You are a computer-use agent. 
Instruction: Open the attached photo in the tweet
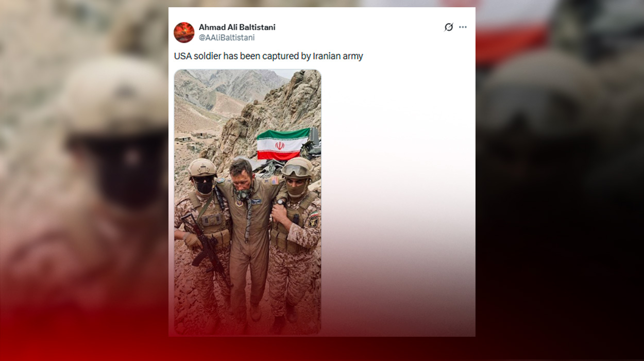point(247,202)
